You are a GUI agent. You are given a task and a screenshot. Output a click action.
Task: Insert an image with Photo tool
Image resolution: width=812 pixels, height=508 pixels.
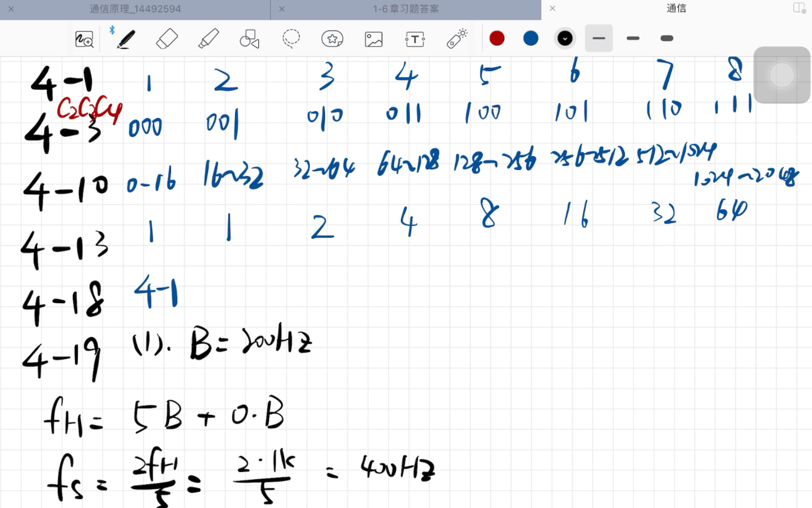[x=374, y=39]
